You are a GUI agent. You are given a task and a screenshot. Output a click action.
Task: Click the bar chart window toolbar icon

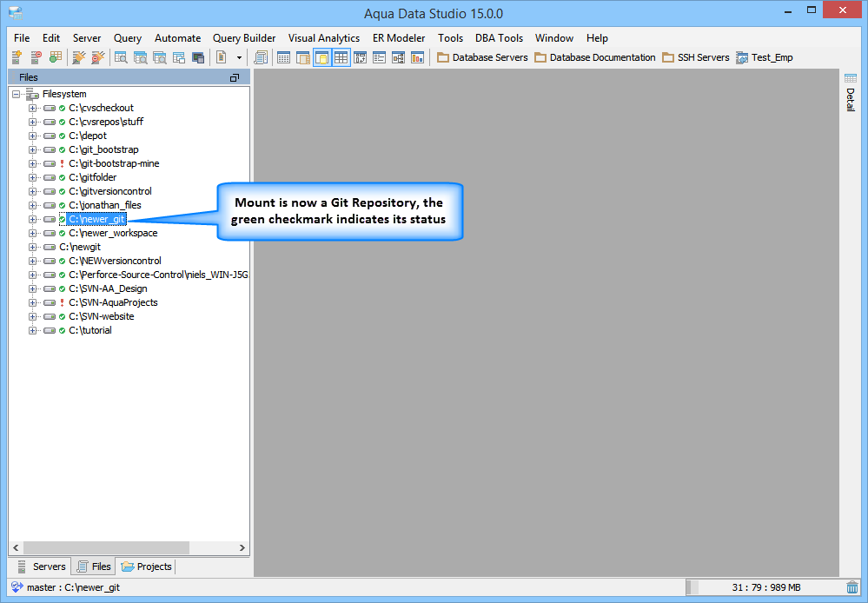point(417,57)
